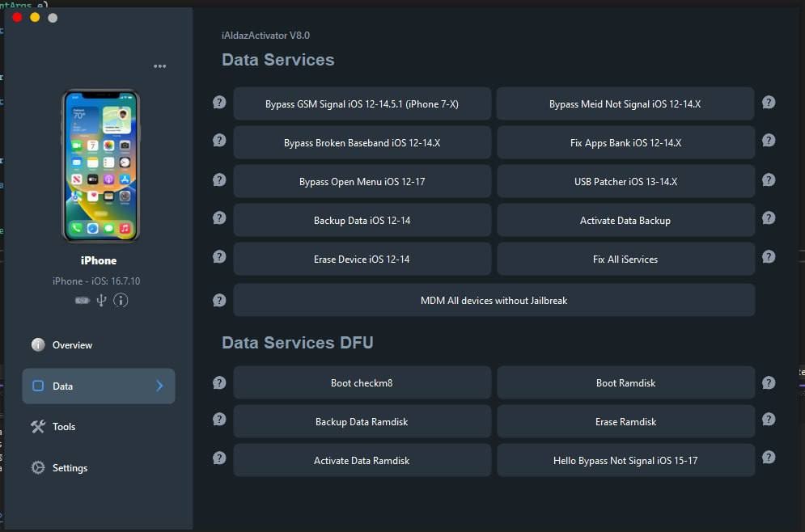Click help icon beside Boot Ramdisk
This screenshot has width=805, height=532.
coord(769,382)
